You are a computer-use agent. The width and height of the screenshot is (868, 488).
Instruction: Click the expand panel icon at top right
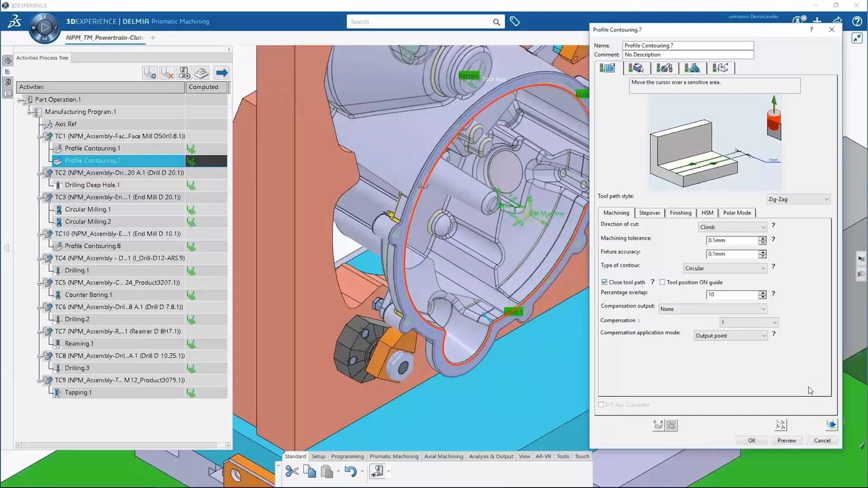click(x=857, y=38)
